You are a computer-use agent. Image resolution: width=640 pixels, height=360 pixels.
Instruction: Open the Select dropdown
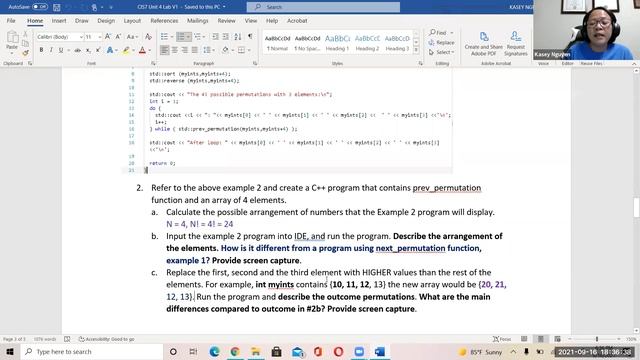pos(441,52)
